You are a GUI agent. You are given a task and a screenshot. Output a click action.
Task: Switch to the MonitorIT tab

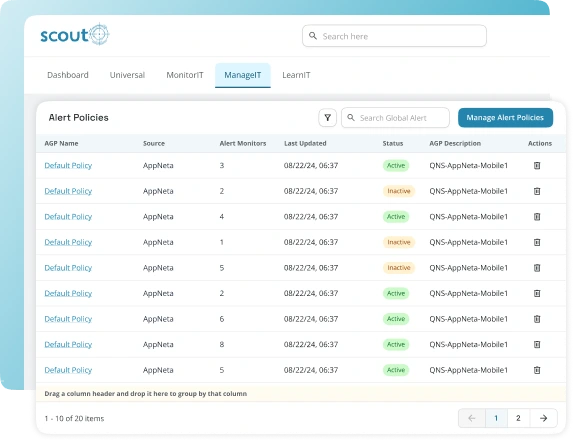tap(184, 75)
